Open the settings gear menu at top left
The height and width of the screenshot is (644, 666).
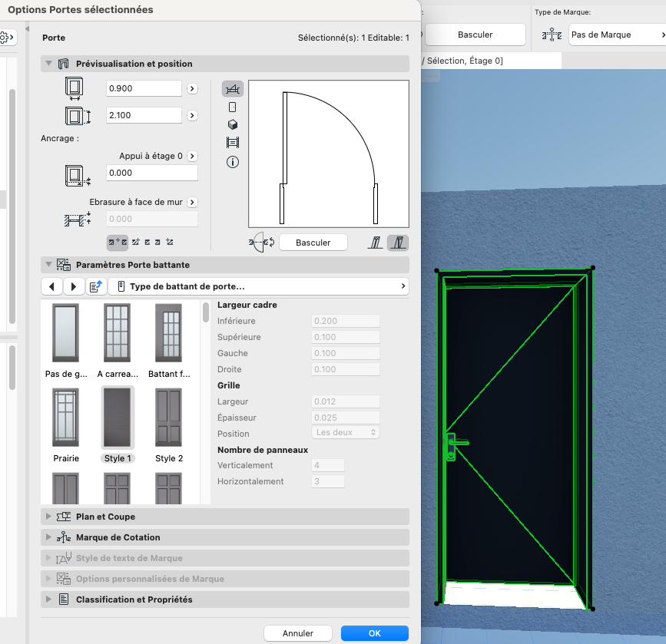point(7,38)
